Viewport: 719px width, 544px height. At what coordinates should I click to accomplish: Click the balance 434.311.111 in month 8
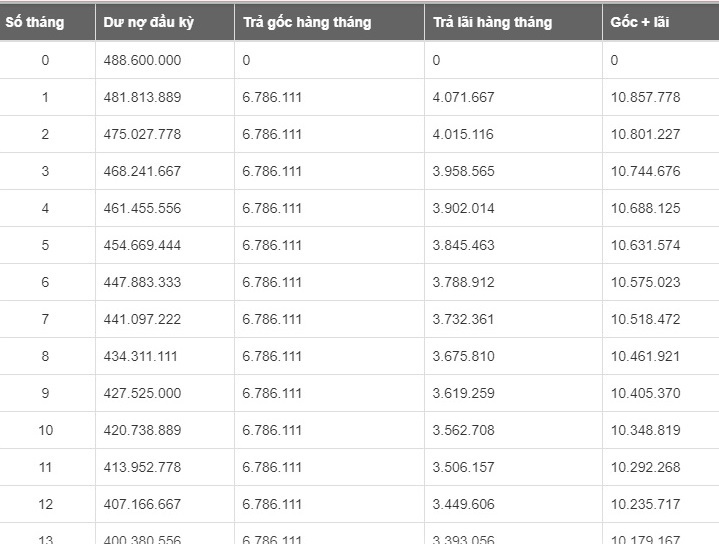coord(142,356)
